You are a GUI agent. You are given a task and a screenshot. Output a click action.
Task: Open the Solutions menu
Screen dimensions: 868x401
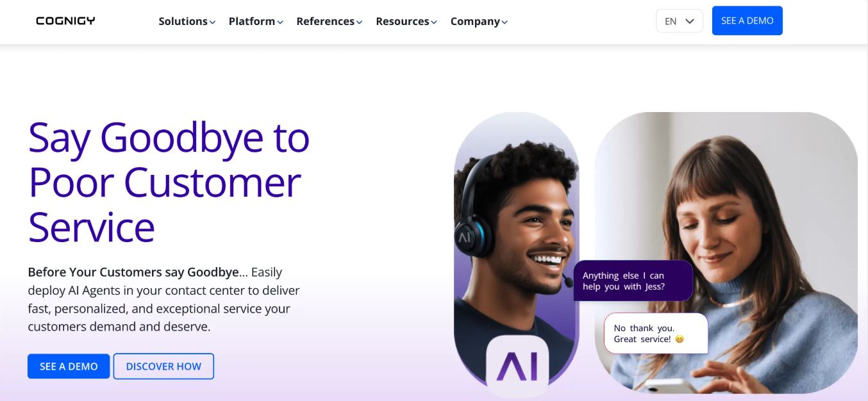187,21
